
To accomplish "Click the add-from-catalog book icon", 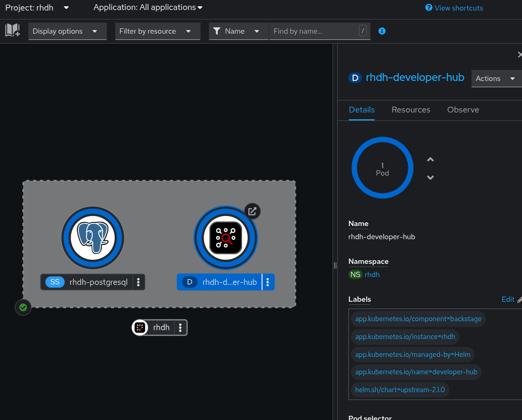I will [x=13, y=31].
